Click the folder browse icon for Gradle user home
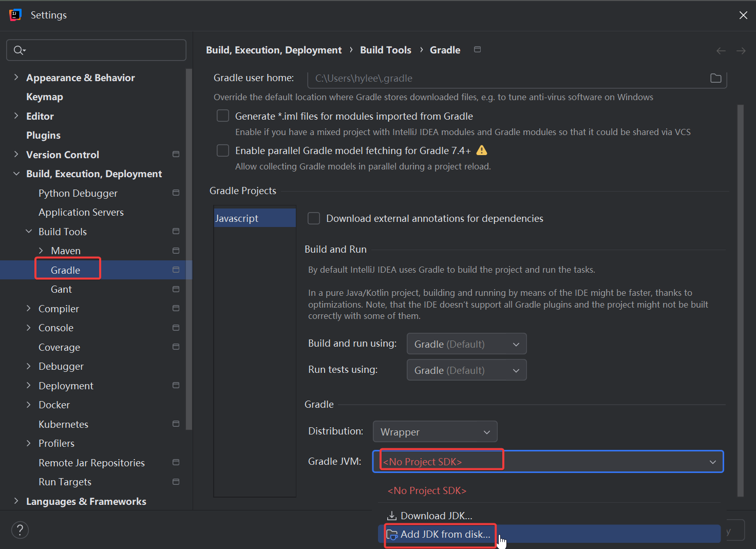The width and height of the screenshot is (756, 549). pyautogui.click(x=715, y=78)
